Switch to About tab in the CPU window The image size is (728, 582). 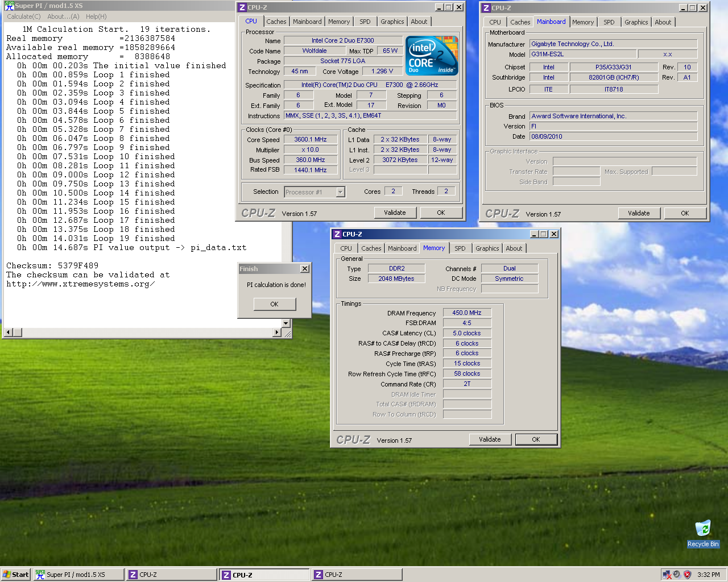click(x=419, y=22)
